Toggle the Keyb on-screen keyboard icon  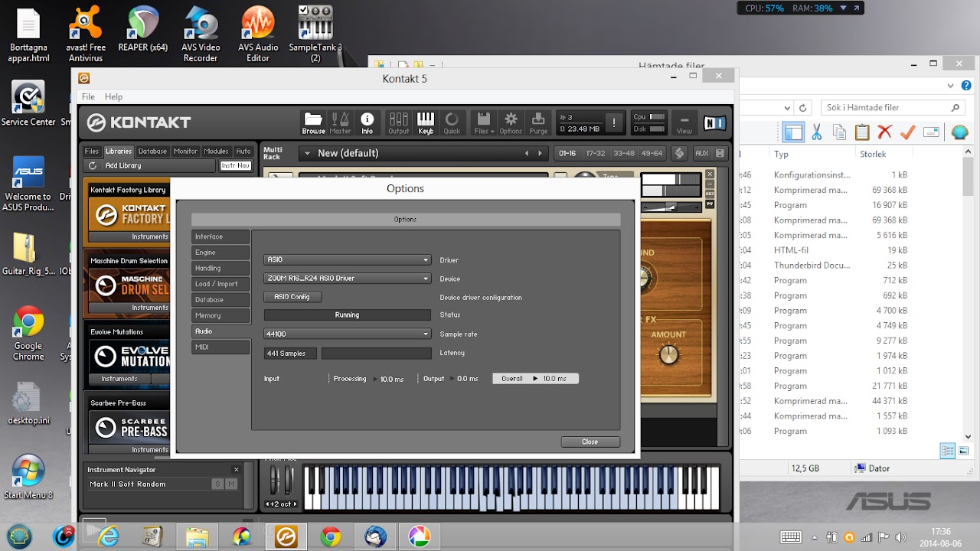[x=426, y=122]
